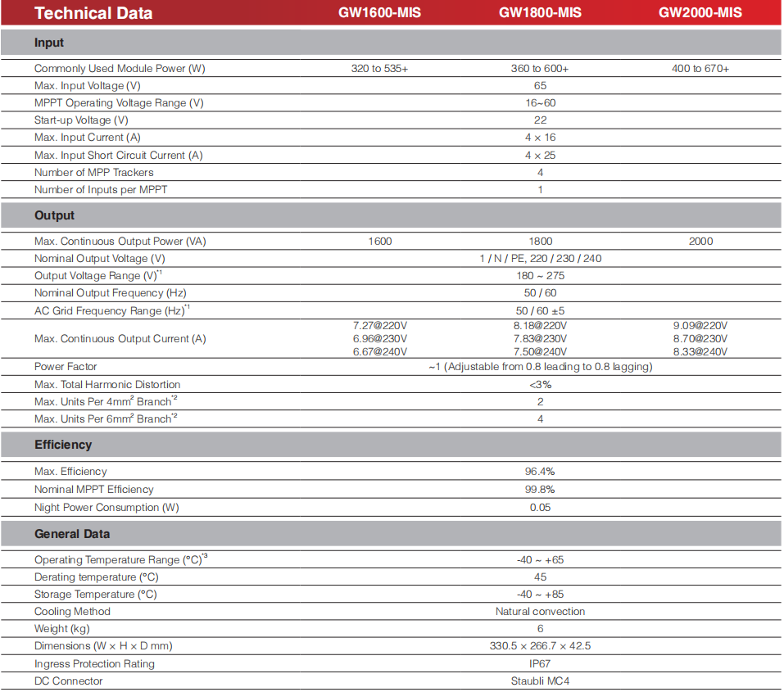Select the Start-up Voltage value '22'
Image resolution: width=784 pixels, height=692 pixels.
[x=540, y=120]
